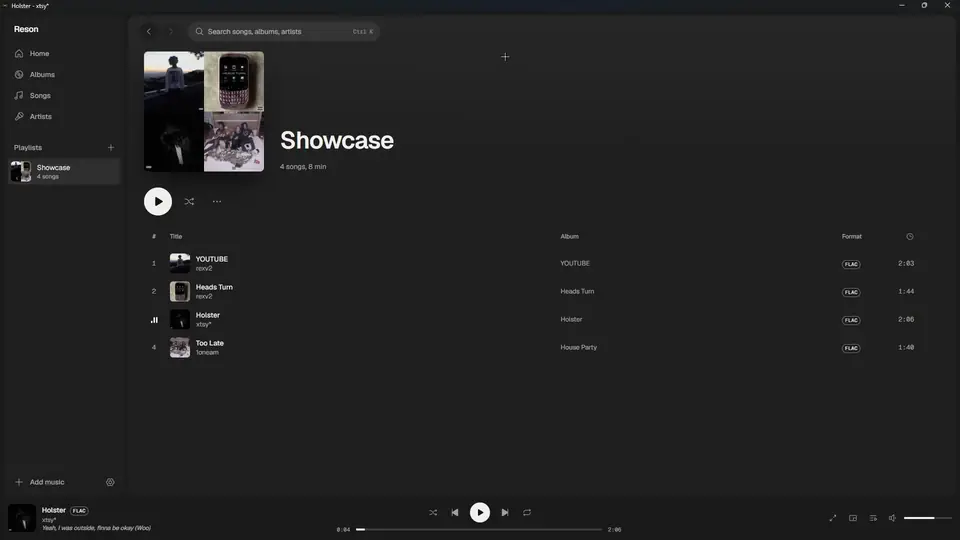Screen dimensions: 960x540
Task: Open the YOUTUBE album link
Action: [575, 263]
